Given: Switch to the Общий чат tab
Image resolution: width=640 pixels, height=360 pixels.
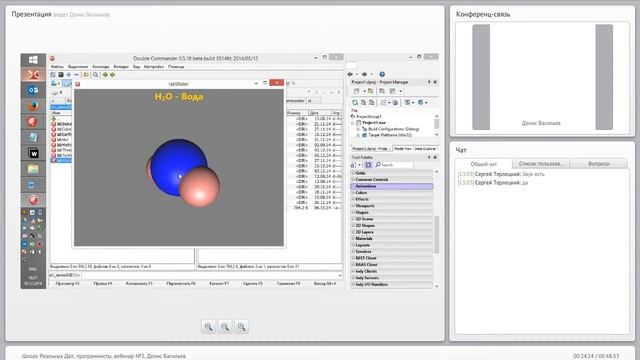Looking at the screenshot, I should 484,164.
